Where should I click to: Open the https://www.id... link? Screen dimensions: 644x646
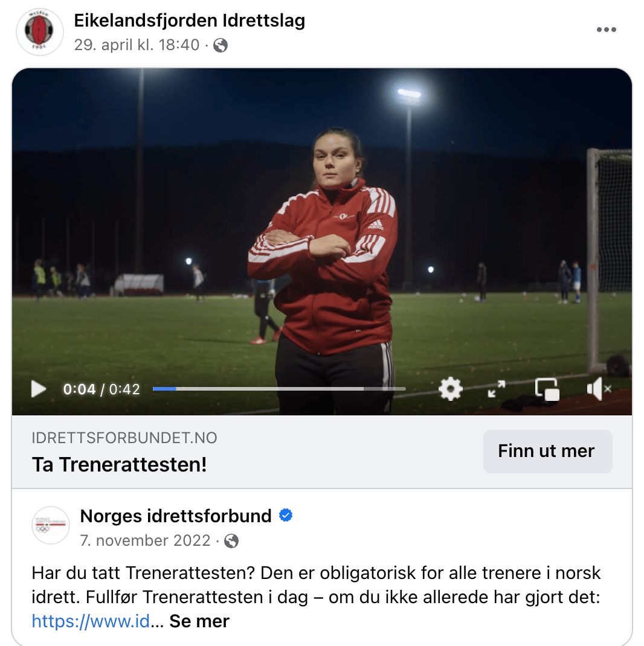tap(91, 621)
